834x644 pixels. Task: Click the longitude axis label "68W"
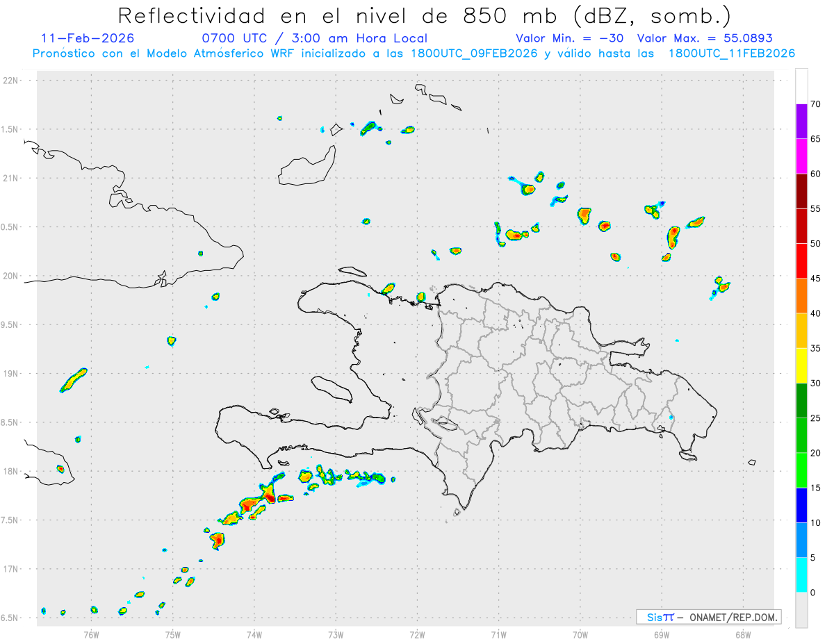pyautogui.click(x=742, y=634)
